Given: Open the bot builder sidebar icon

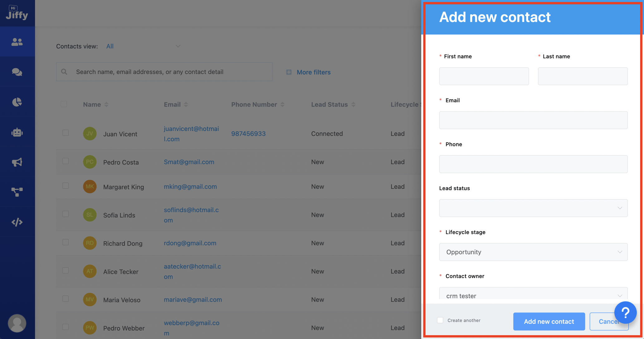Looking at the screenshot, I should click(x=17, y=131).
